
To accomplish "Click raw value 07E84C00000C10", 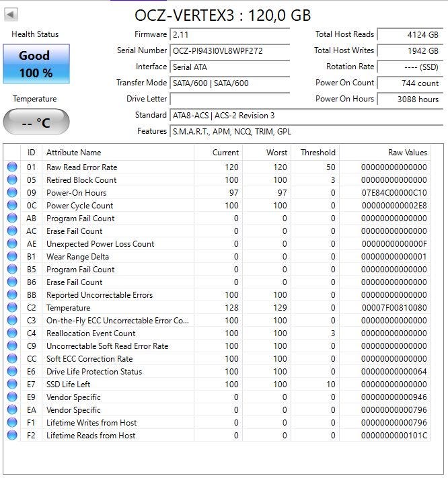I will [x=394, y=193].
